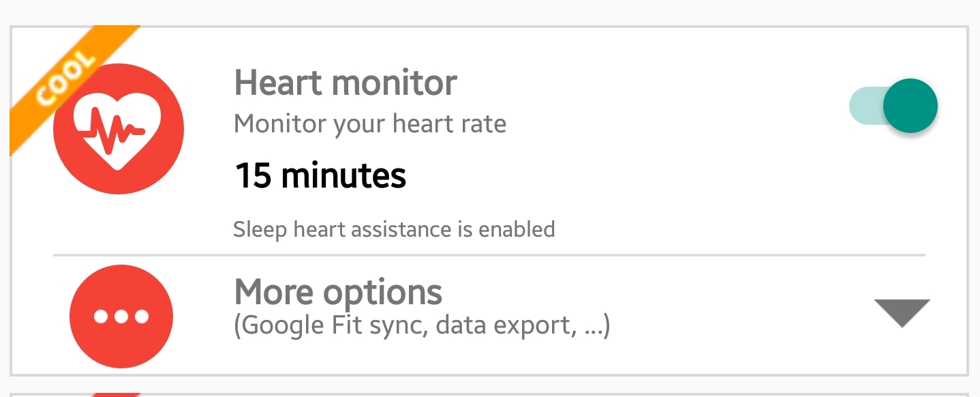Tap the partially visible red icon below

(x=115, y=394)
